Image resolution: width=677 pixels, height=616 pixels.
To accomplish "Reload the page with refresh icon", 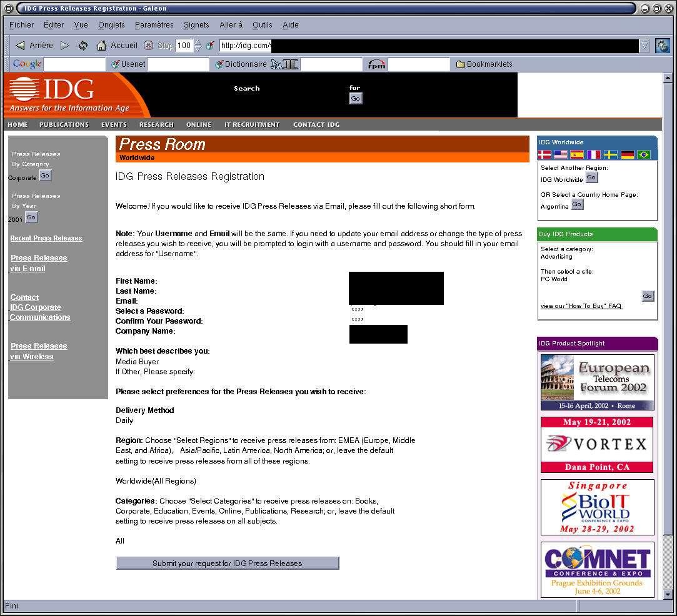I will (83, 45).
